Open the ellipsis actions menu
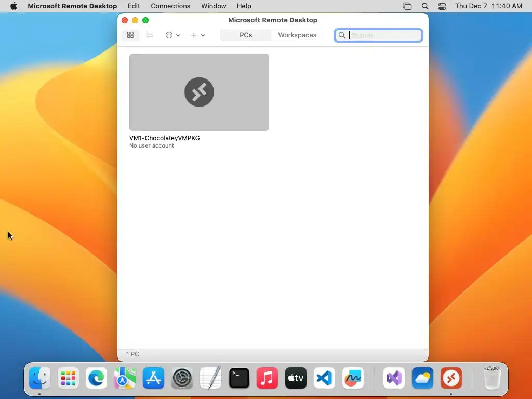532x399 pixels. tap(172, 35)
